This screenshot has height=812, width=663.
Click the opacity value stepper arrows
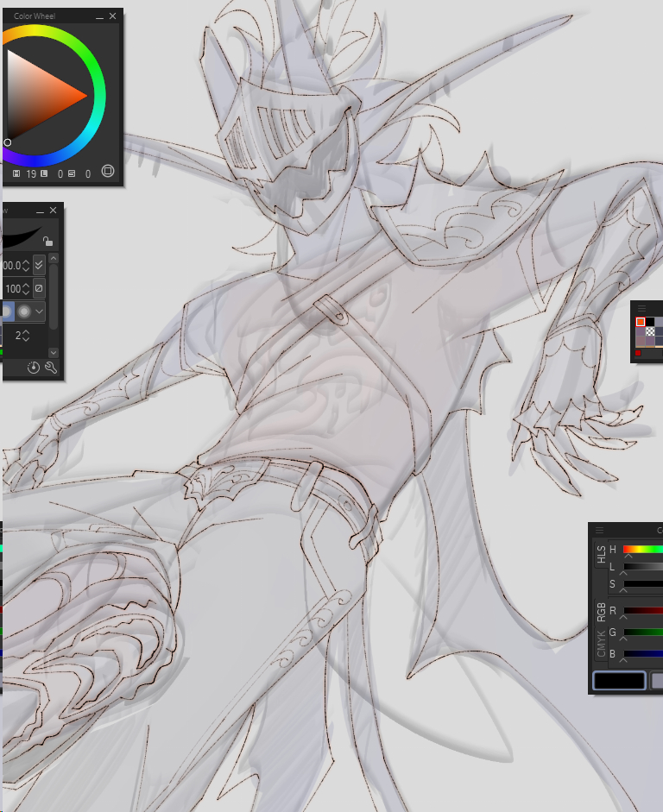tap(25, 288)
